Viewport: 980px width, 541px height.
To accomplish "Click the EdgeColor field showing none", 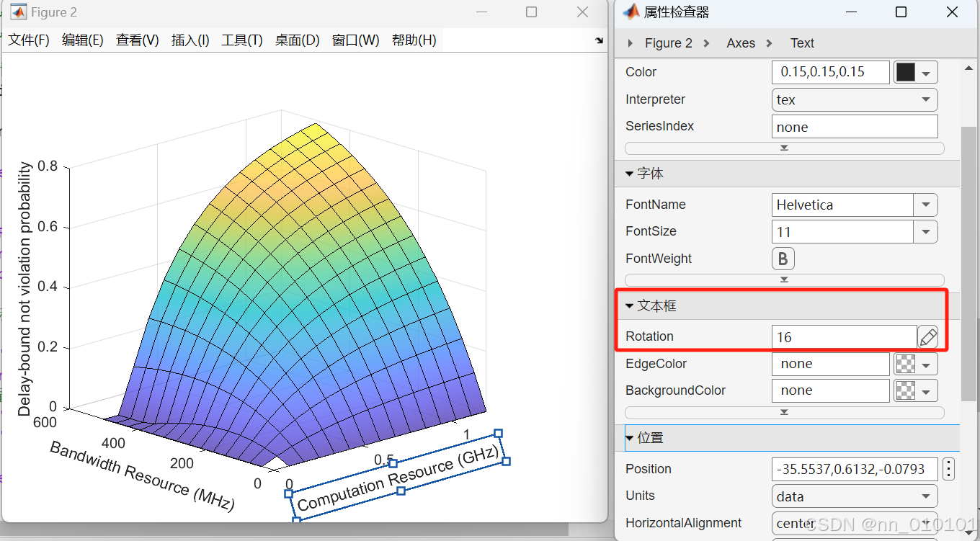I will pyautogui.click(x=831, y=364).
